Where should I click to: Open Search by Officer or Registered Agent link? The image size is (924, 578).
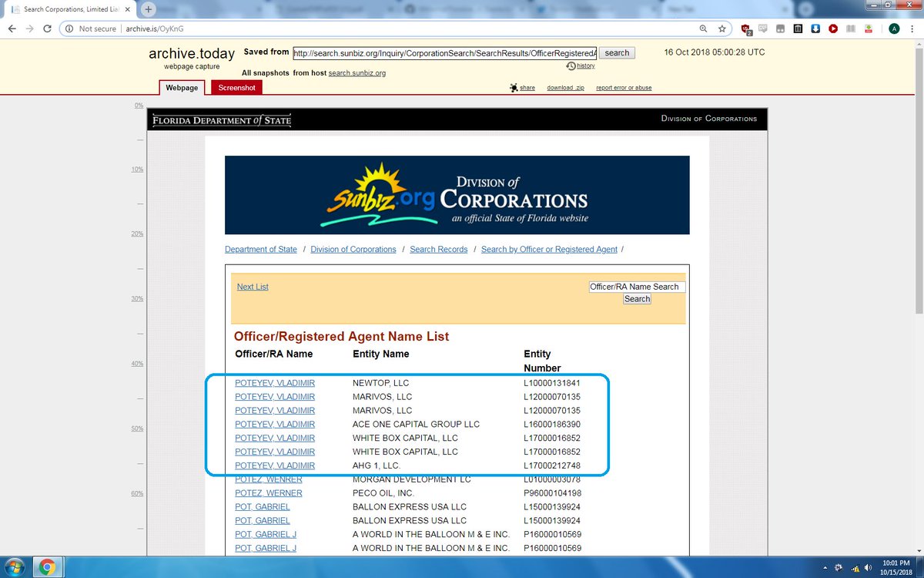[x=549, y=250]
